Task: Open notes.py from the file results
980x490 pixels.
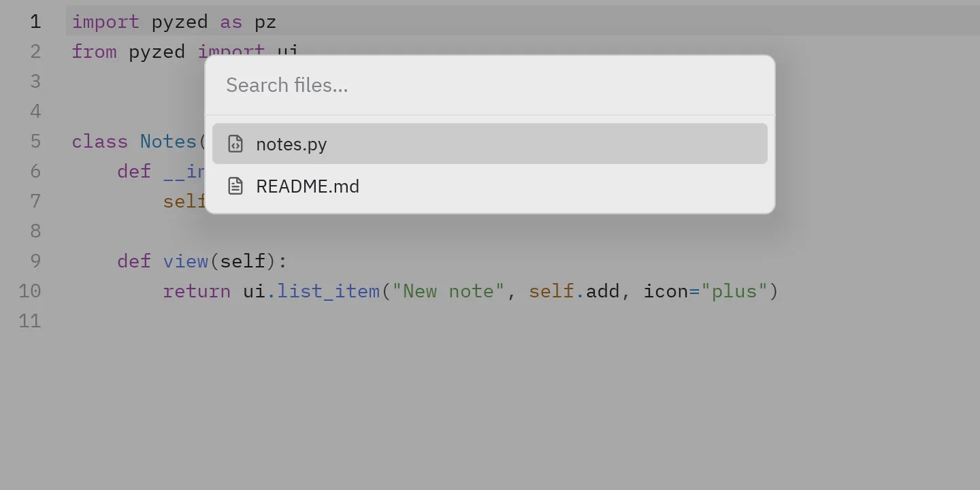Action: click(490, 144)
